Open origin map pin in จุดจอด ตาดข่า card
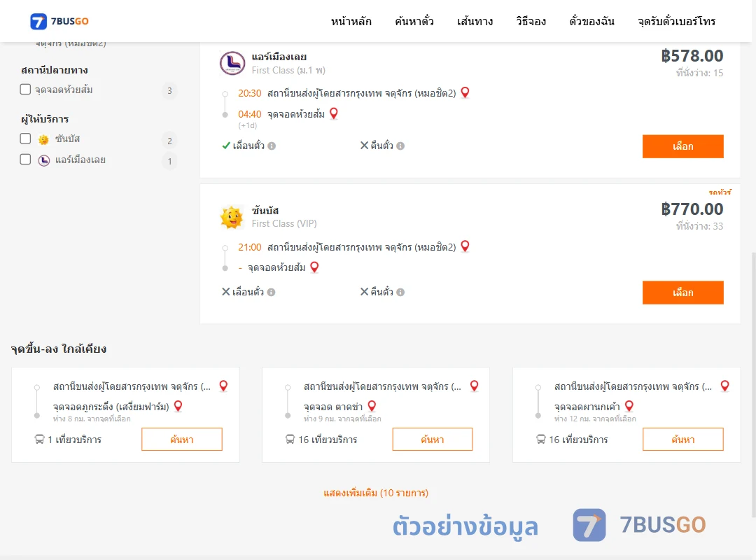756x560 pixels. pos(475,386)
